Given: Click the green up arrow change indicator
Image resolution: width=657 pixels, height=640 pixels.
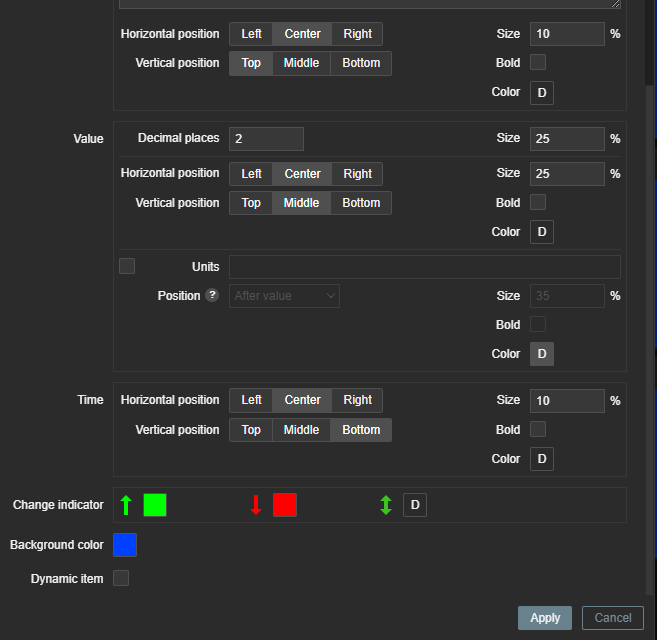Looking at the screenshot, I should 126,505.
